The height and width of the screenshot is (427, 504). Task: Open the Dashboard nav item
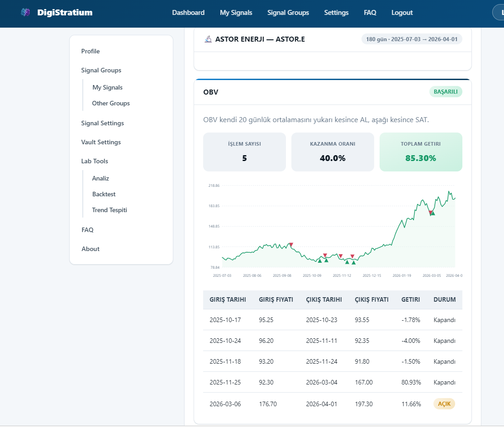188,13
